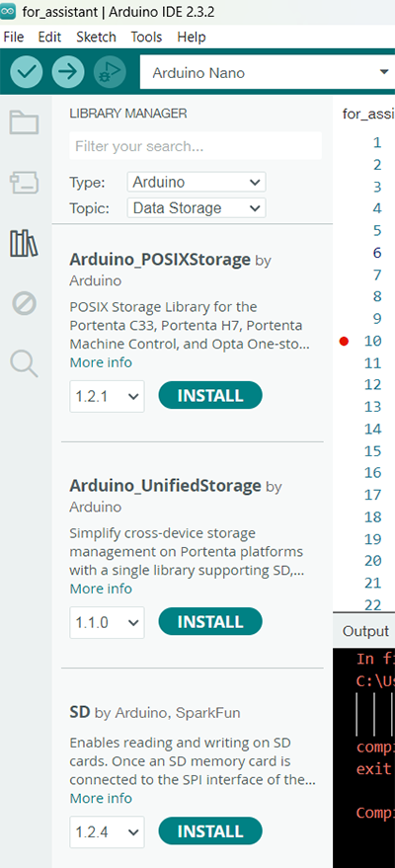Image resolution: width=395 pixels, height=868 pixels.
Task: Toggle breakpoint on line 10
Action: pyautogui.click(x=344, y=342)
